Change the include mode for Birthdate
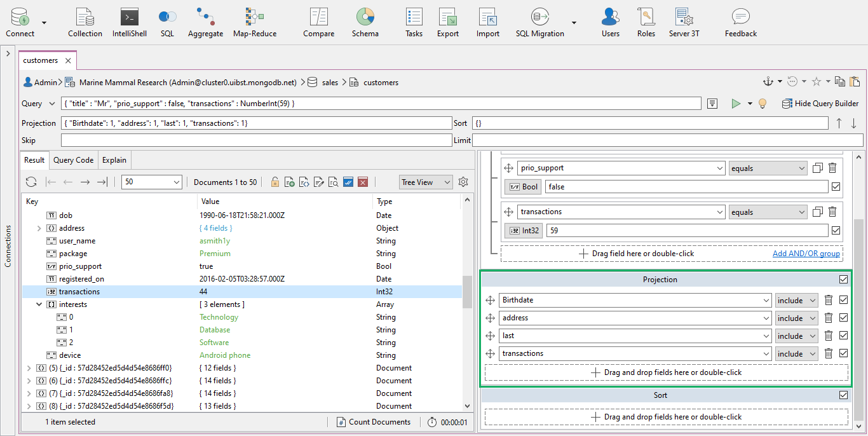The width and height of the screenshot is (868, 436). 796,299
